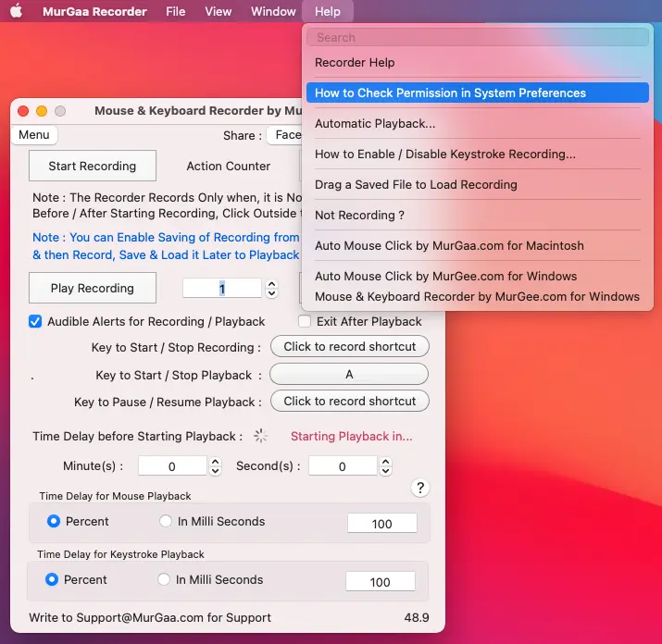This screenshot has height=644, width=662.
Task: Click the Help menu search field
Action: pos(477,38)
